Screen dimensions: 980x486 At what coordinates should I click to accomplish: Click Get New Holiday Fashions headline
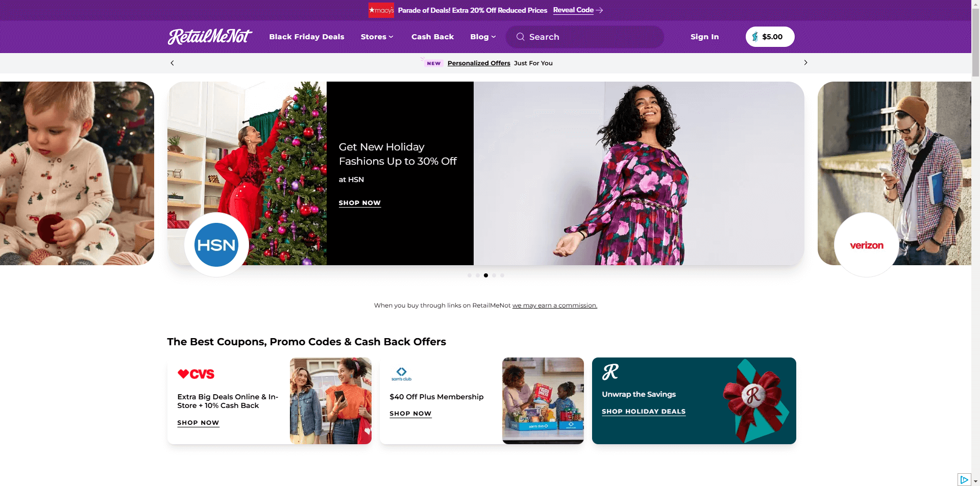pos(398,154)
